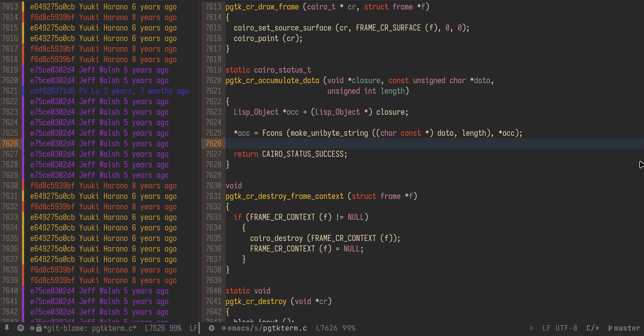Select blame entry e75ce0302d4 on line 7619
The image size is (644, 336).
(x=52, y=70)
